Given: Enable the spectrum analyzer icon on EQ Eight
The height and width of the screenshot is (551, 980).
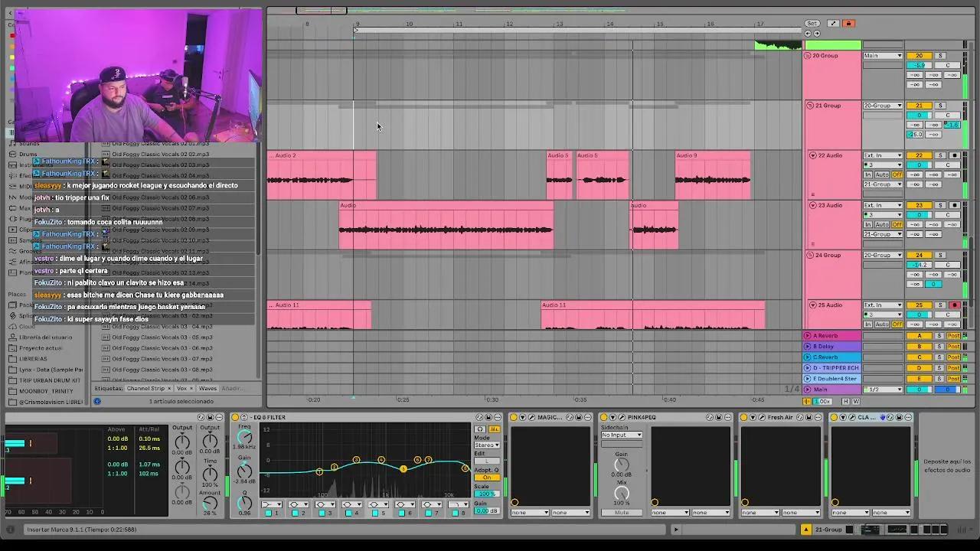Looking at the screenshot, I should coord(495,429).
